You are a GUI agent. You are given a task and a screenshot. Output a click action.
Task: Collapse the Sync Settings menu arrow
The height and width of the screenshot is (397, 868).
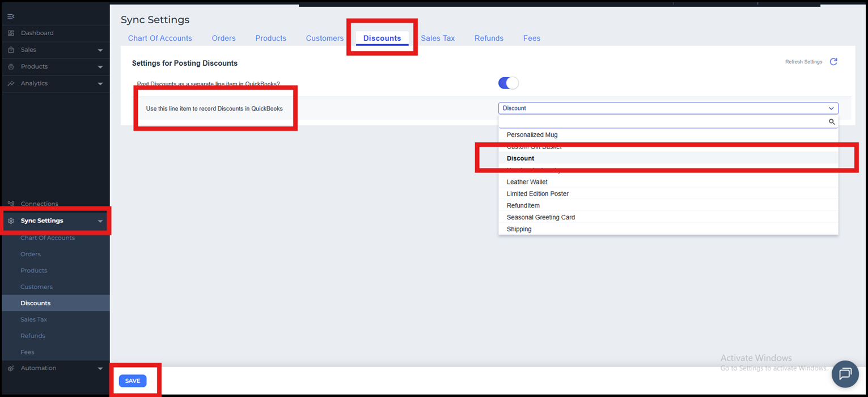[100, 221]
